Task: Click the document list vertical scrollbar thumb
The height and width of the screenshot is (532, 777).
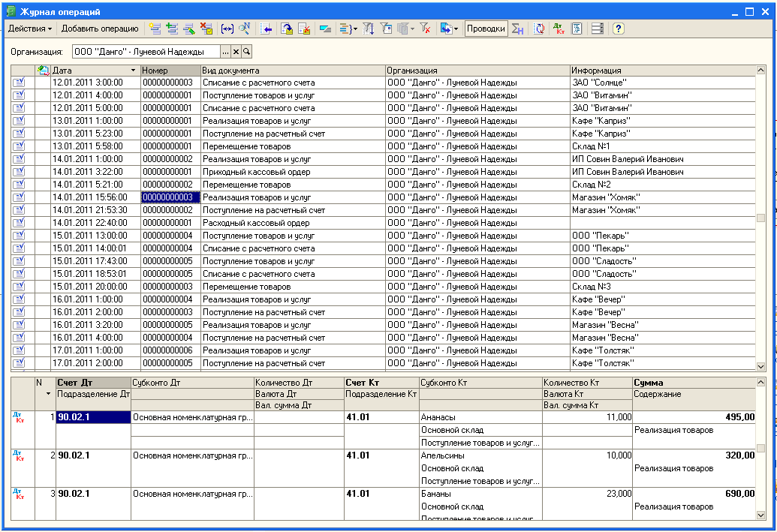Action: click(760, 218)
